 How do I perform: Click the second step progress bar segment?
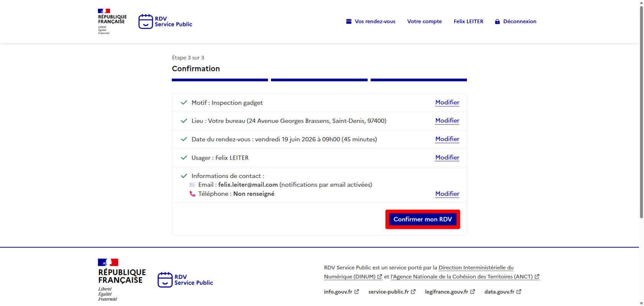(x=319, y=80)
